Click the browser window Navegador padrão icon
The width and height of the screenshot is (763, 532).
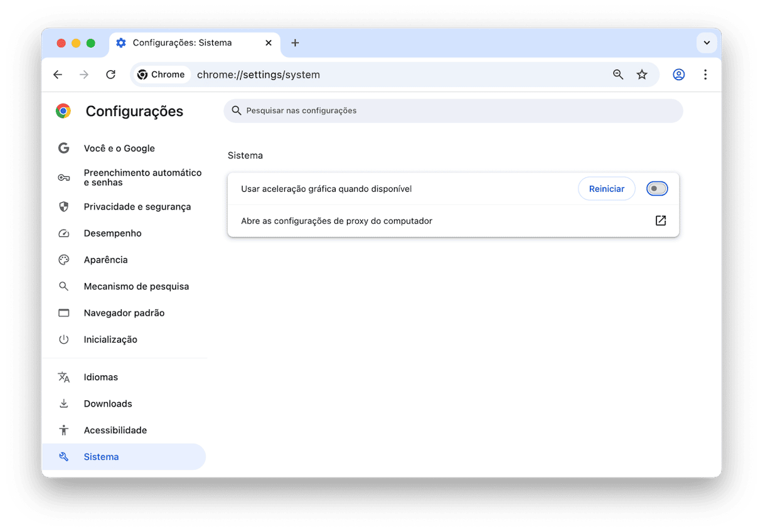tap(63, 313)
